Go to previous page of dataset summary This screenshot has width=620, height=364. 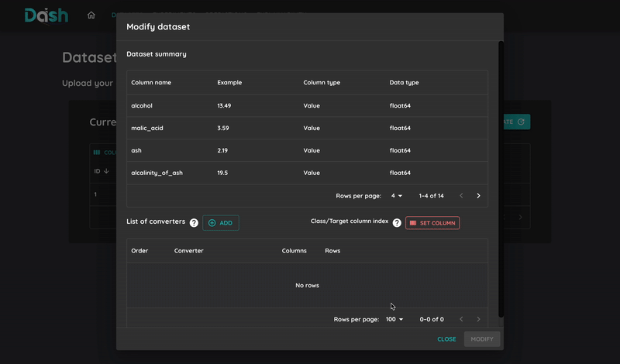click(461, 196)
